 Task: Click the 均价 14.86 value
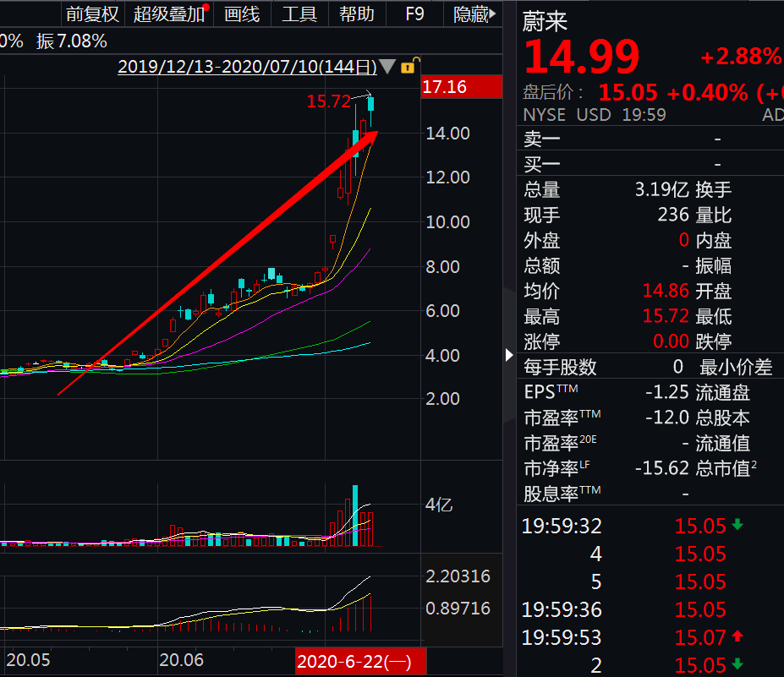click(666, 291)
